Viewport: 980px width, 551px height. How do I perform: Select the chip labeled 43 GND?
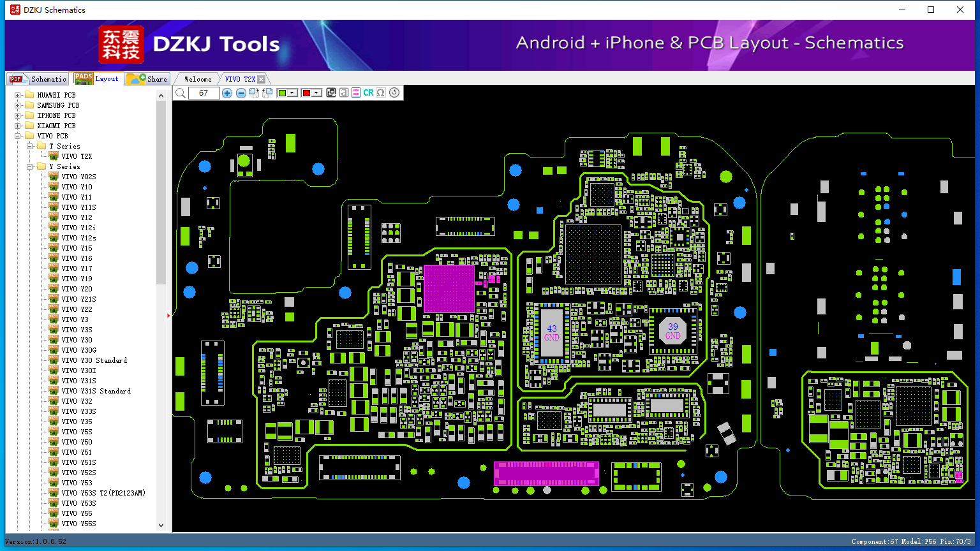552,334
